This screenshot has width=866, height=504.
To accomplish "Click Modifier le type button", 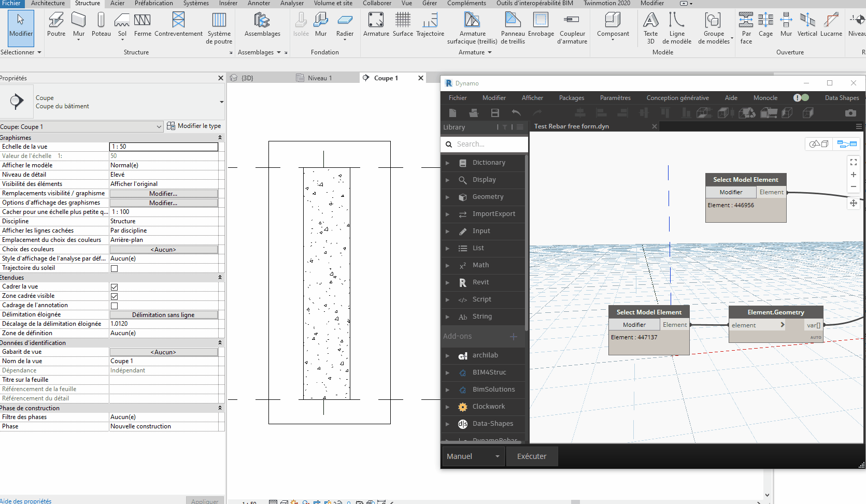I will (x=194, y=126).
